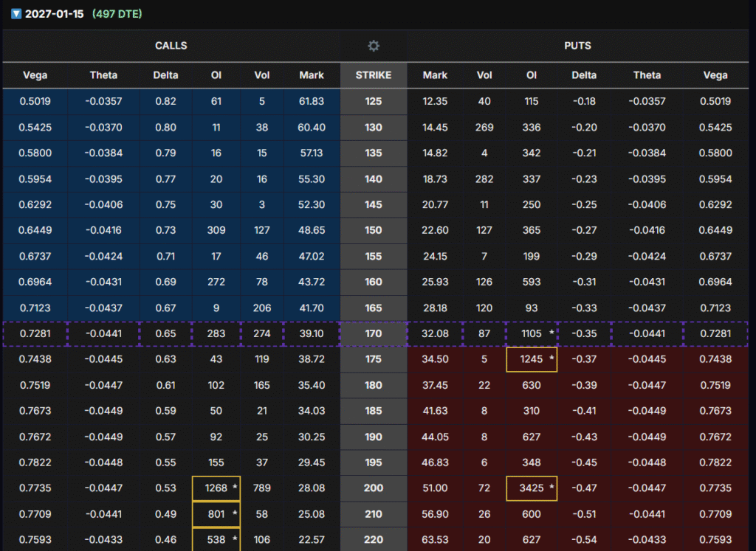Screen dimensions: 756x551
Task: Select the CALLS header
Action: [x=171, y=46]
